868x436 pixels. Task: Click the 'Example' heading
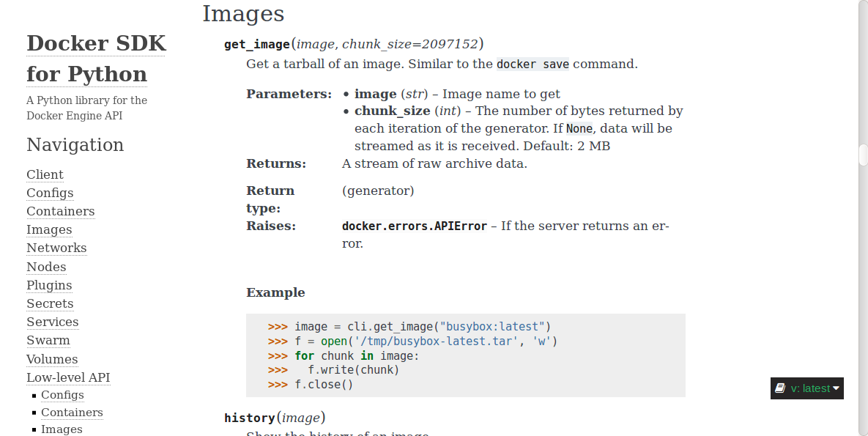(x=275, y=292)
